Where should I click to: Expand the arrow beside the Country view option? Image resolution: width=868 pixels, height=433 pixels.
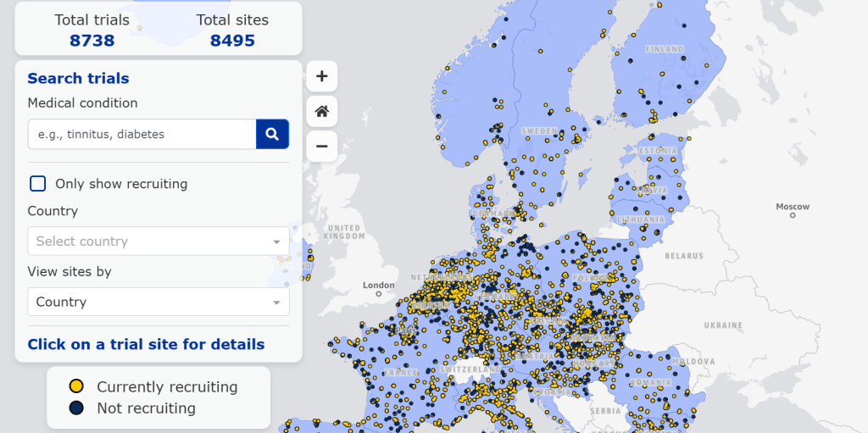click(276, 303)
